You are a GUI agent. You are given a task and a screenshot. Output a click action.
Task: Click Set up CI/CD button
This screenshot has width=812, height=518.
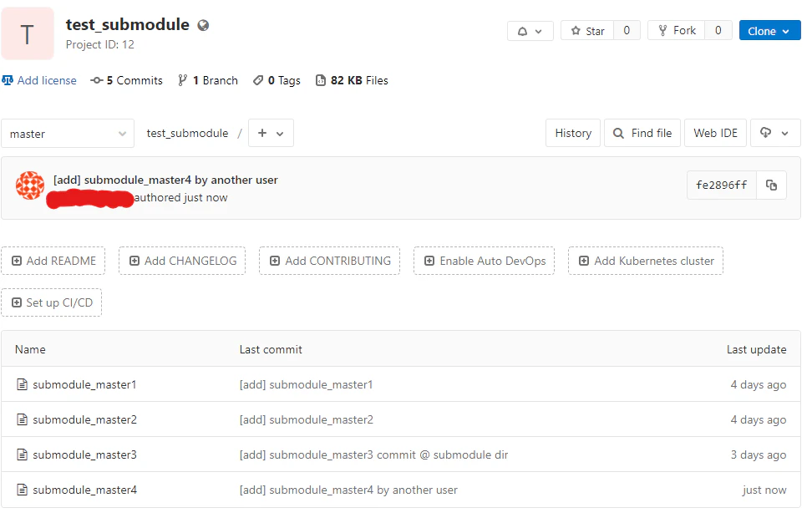[52, 302]
